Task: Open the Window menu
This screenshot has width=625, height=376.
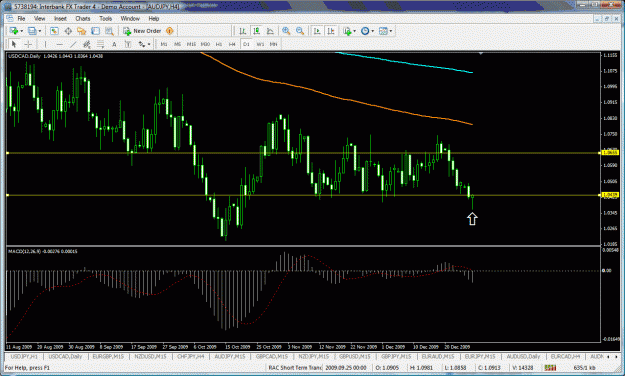Action: point(130,18)
